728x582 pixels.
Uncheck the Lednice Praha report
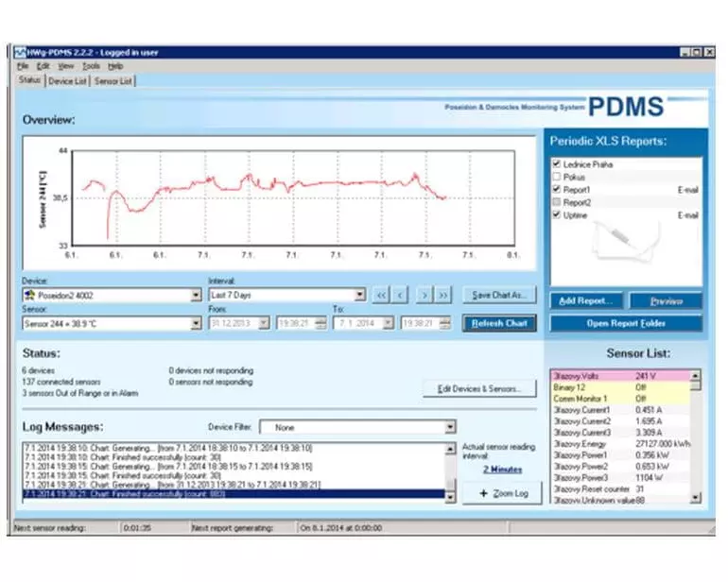click(556, 164)
